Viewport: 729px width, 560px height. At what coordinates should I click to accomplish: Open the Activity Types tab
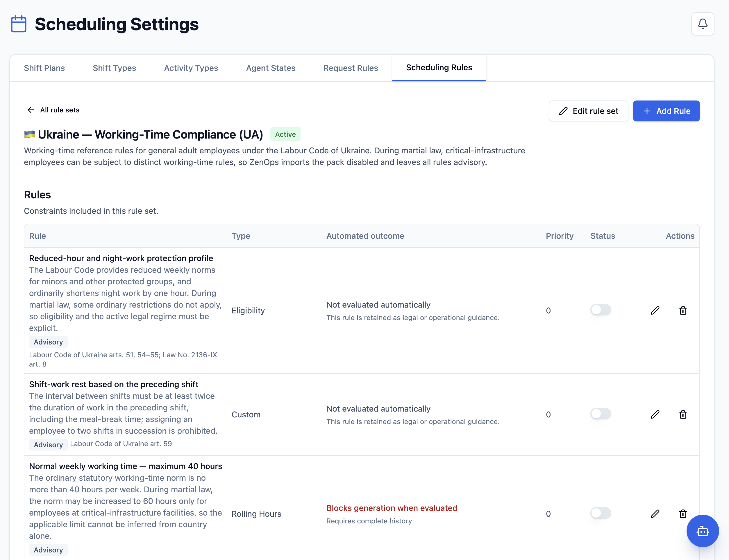click(191, 68)
